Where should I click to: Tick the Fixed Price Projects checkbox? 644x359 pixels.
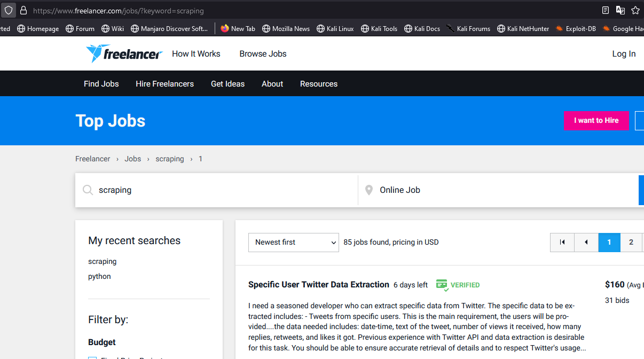pyautogui.click(x=92, y=358)
